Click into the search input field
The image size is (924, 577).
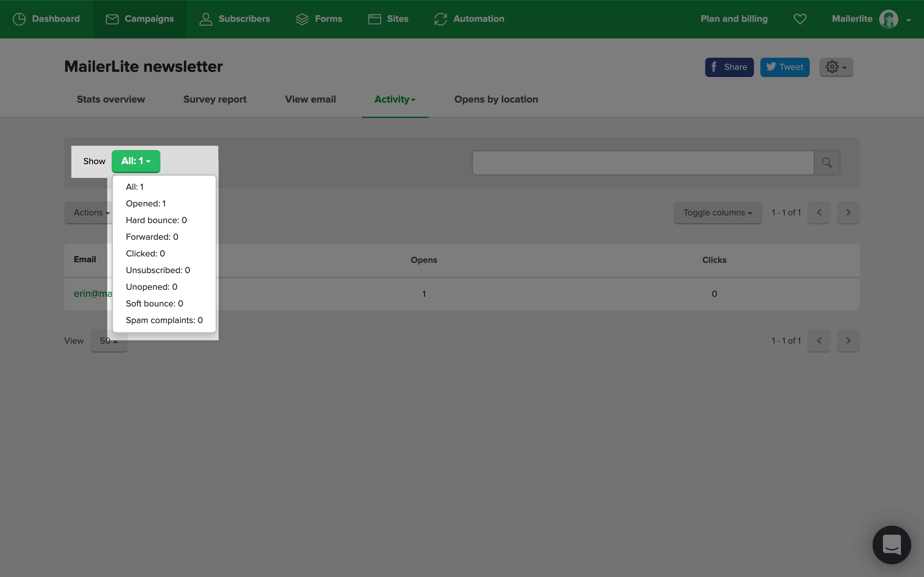coord(643,163)
